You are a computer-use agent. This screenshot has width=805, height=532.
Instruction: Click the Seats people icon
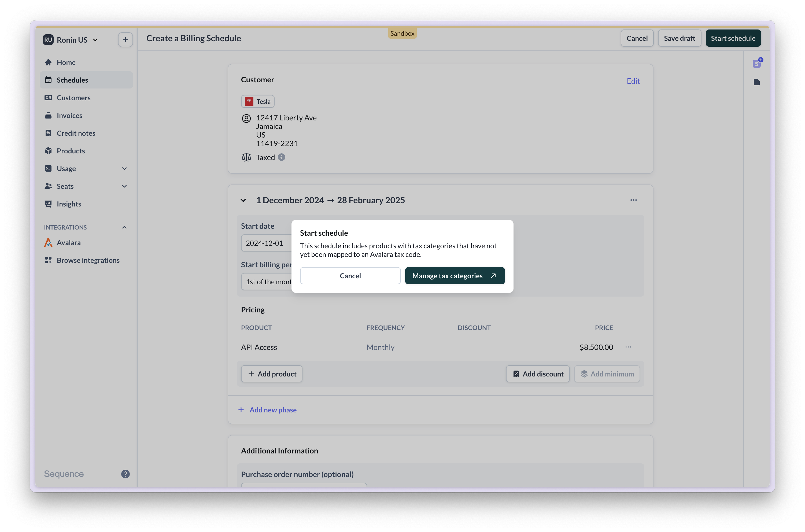(48, 186)
